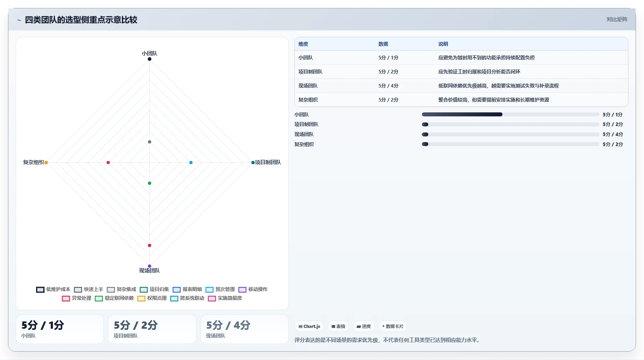Image resolution: width=644 pixels, height=360 pixels.
Task: Click the 小团队 radar axis label
Action: pos(150,53)
